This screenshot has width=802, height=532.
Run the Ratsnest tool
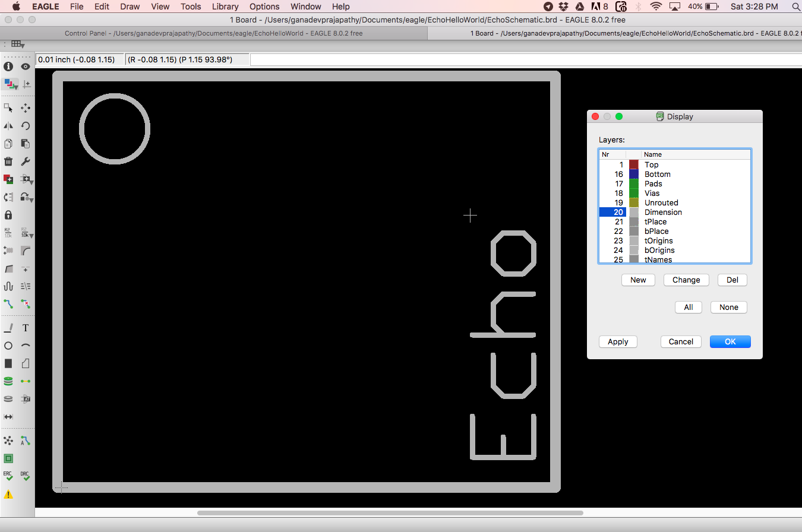(8, 441)
